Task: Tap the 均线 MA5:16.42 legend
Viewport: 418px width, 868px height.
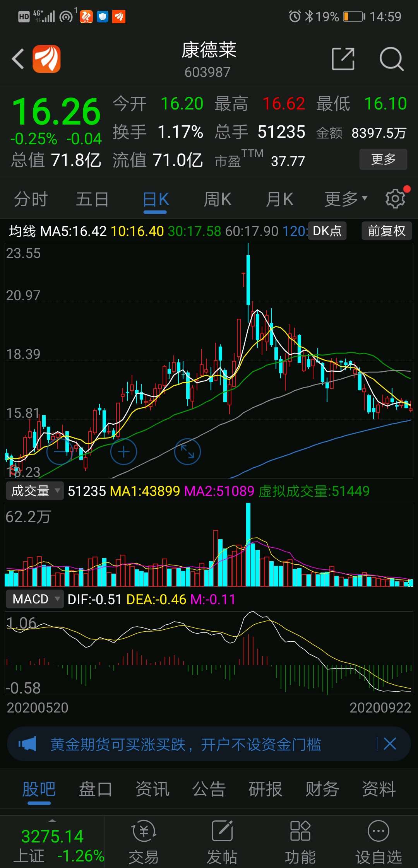Action: click(x=58, y=231)
